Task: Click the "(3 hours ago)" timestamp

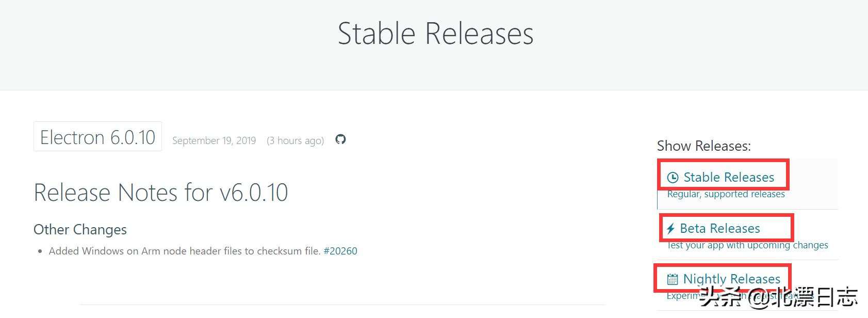Action: 295,140
